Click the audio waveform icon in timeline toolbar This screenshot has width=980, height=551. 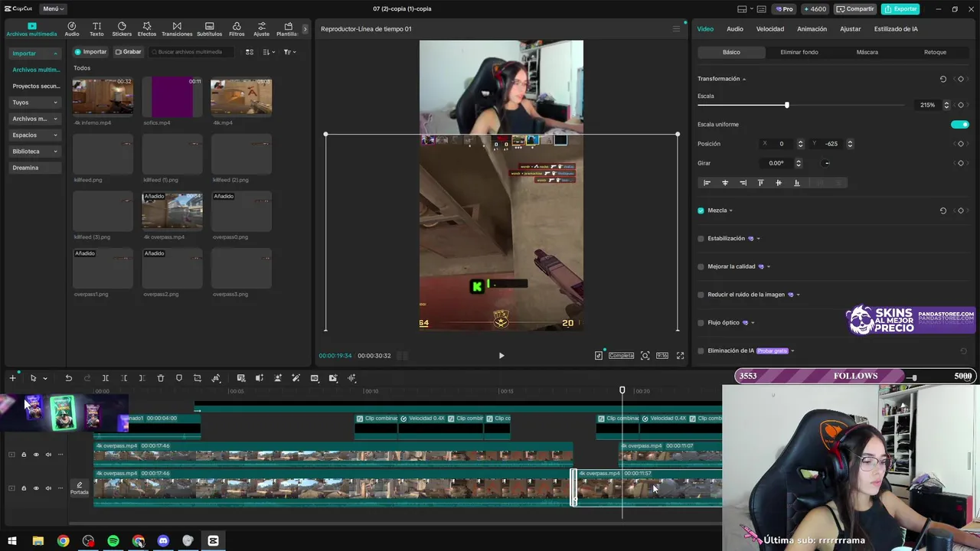point(351,378)
